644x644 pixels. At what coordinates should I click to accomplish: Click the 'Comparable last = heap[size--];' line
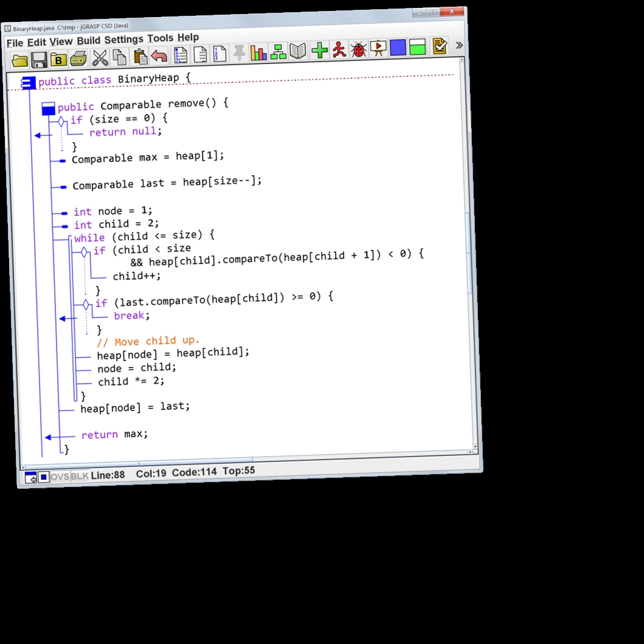click(x=167, y=183)
